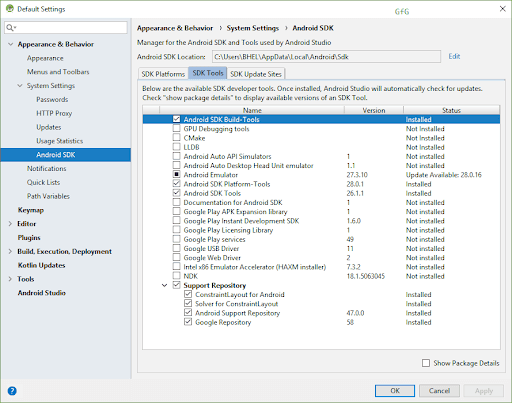Collapse the Support Repository group
This screenshot has width=512, height=403.
[164, 285]
